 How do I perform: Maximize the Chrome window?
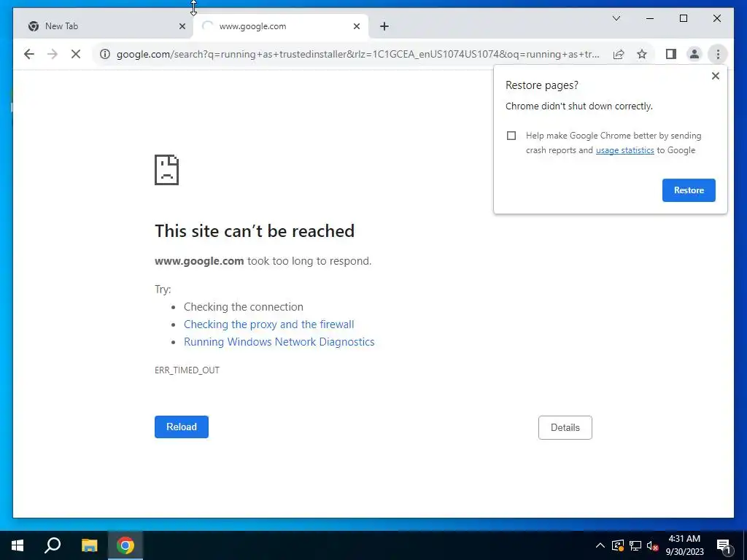(x=683, y=18)
